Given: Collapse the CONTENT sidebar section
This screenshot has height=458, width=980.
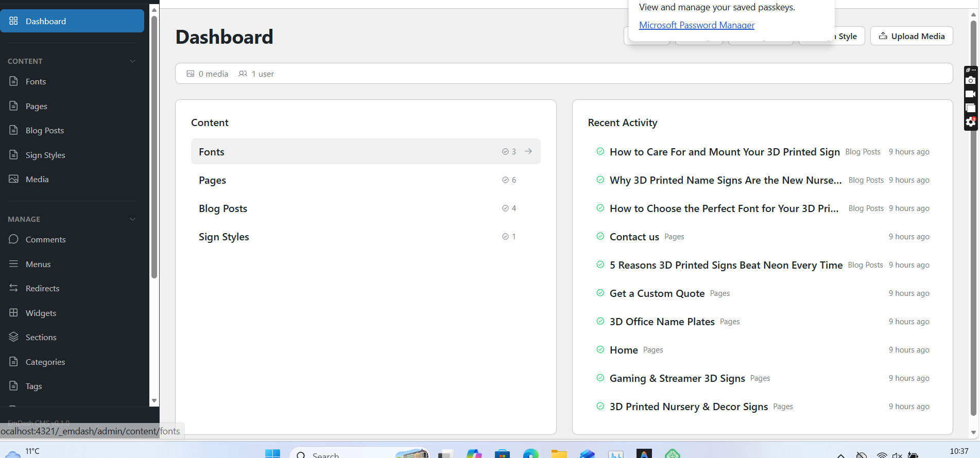Looking at the screenshot, I should pyautogui.click(x=132, y=61).
